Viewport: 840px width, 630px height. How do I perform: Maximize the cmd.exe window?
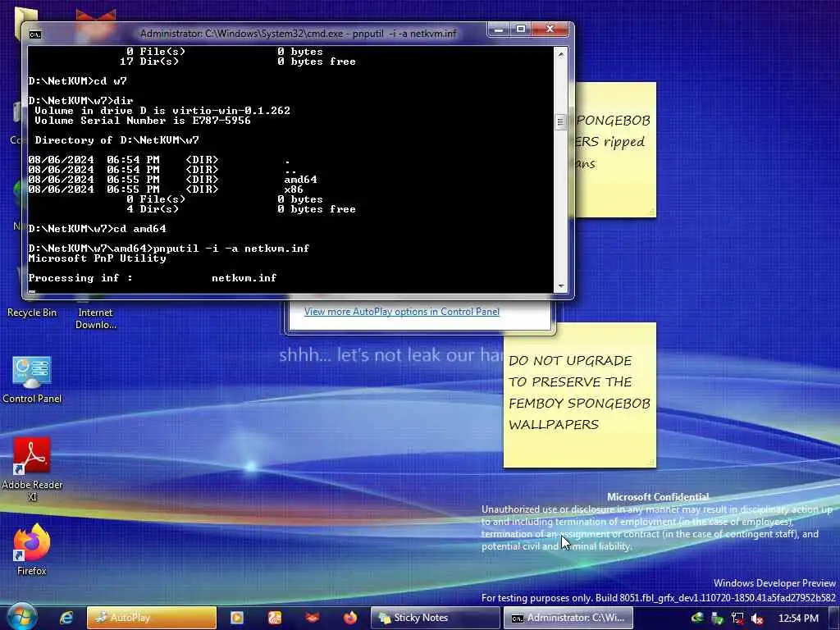click(520, 30)
